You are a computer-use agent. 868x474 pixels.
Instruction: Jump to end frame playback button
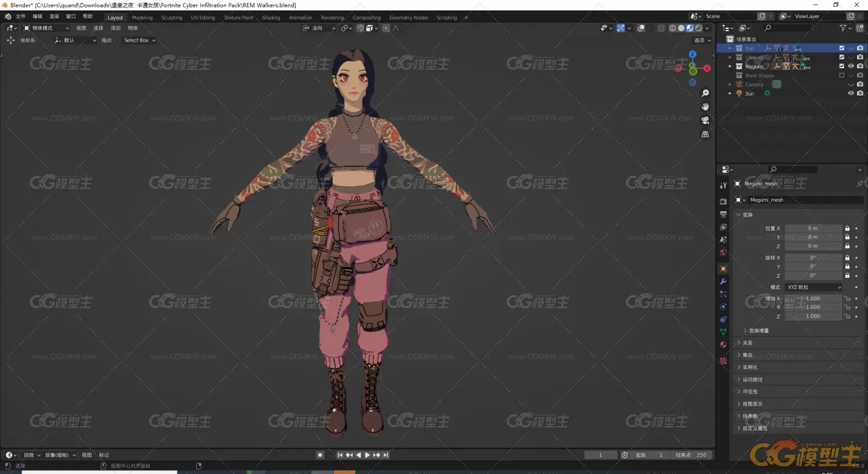386,455
